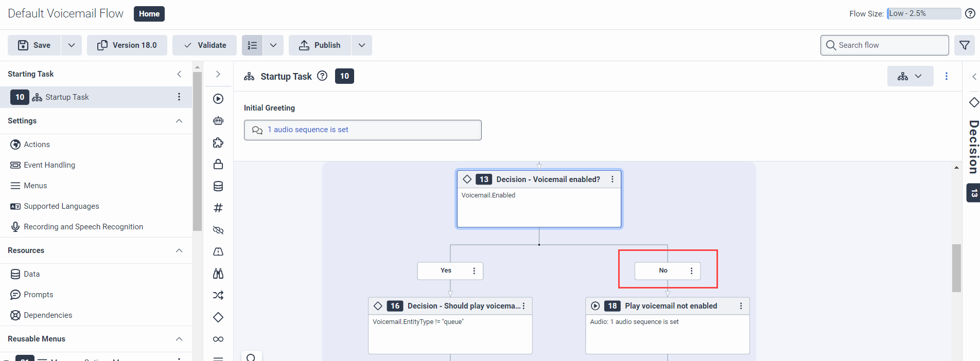Click the filter funnel icon
Screen dimensions: 980x361
(x=965, y=45)
